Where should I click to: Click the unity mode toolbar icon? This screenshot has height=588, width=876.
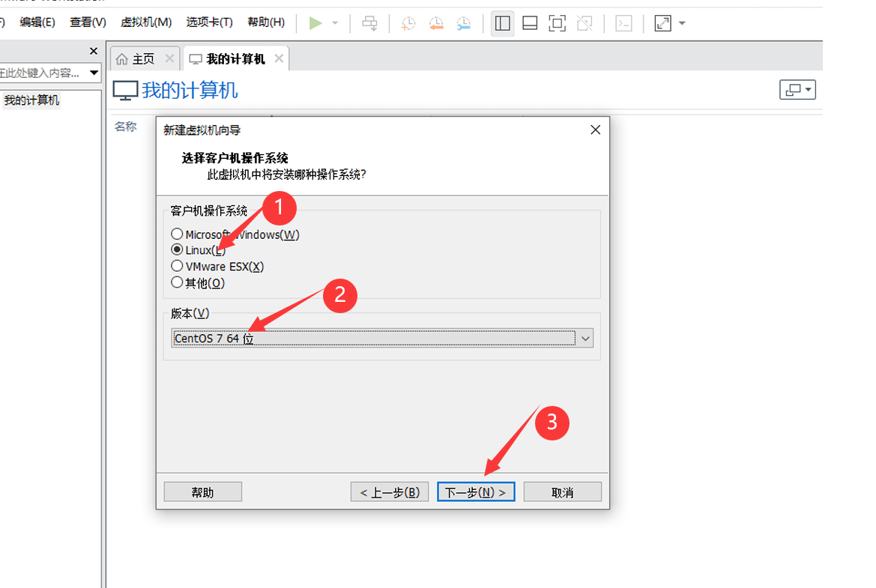coord(584,23)
